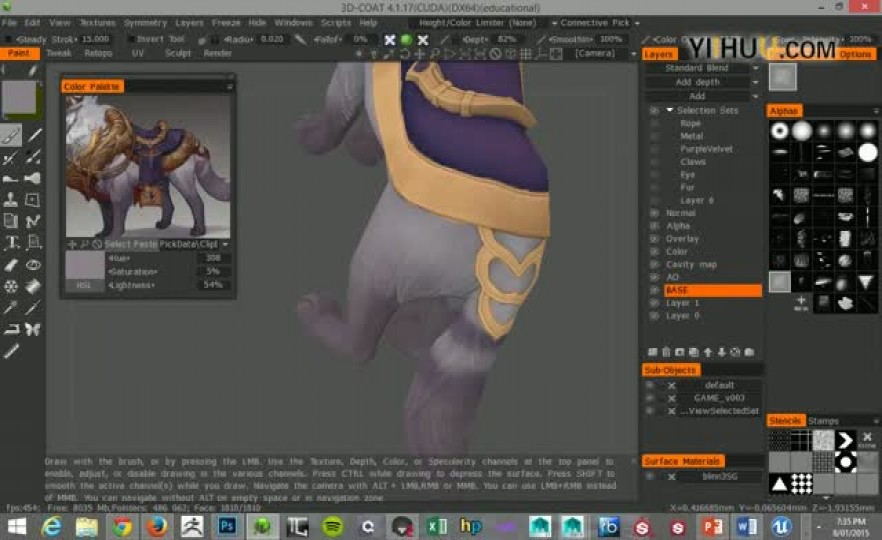Select the solid white circle alpha
Screen dimensions: 882x540
coord(868,152)
